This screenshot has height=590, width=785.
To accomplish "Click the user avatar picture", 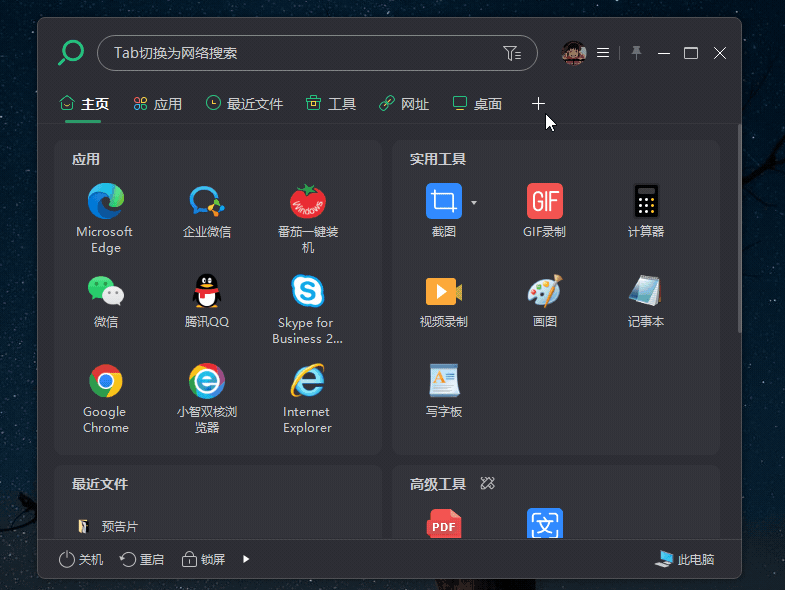I will pyautogui.click(x=574, y=53).
